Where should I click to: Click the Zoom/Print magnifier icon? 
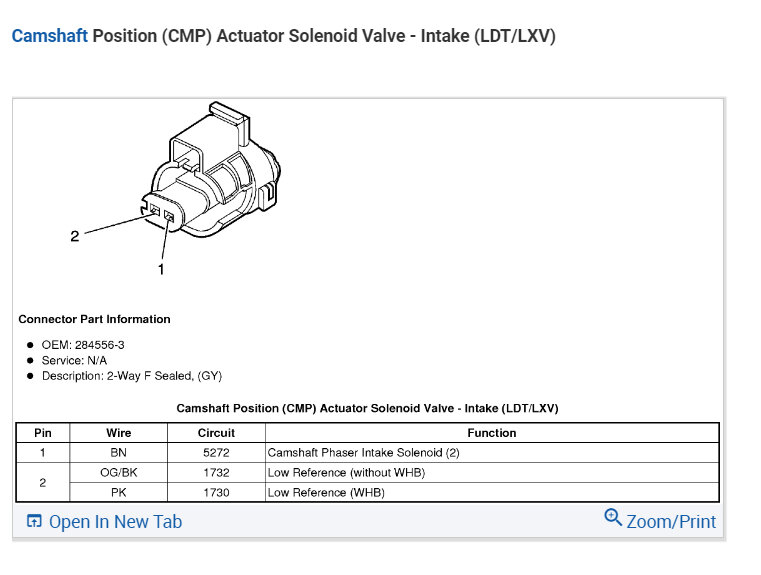pyautogui.click(x=613, y=517)
